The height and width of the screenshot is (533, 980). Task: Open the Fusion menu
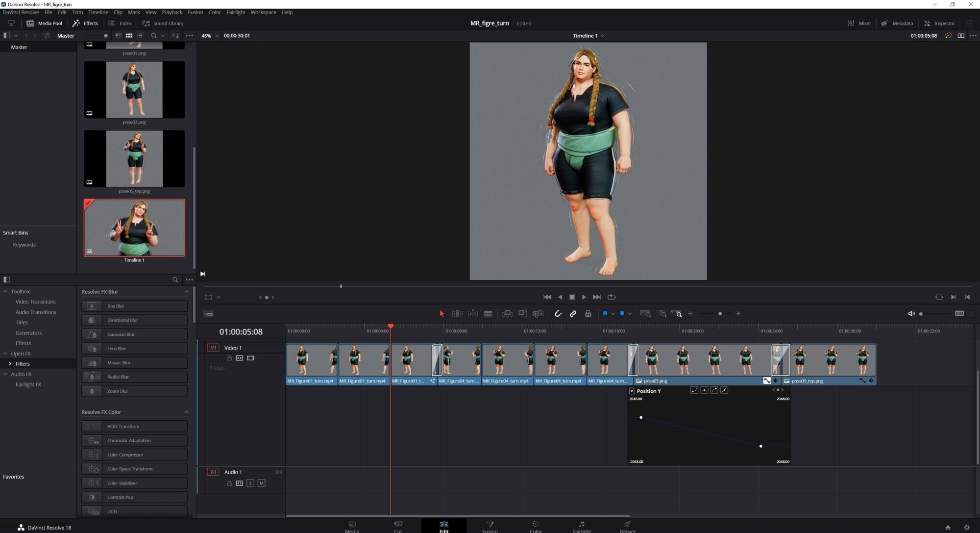[195, 12]
